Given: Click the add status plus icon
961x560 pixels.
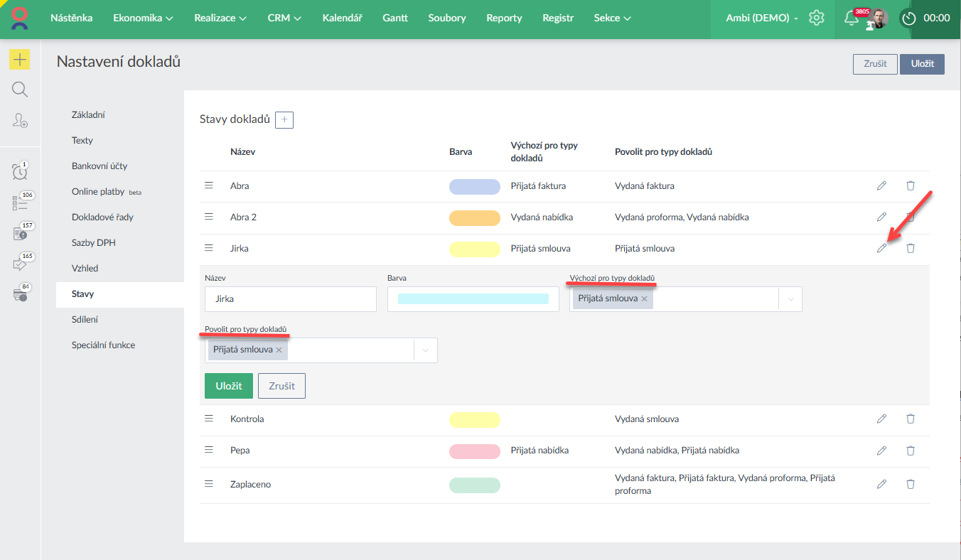Looking at the screenshot, I should point(284,120).
